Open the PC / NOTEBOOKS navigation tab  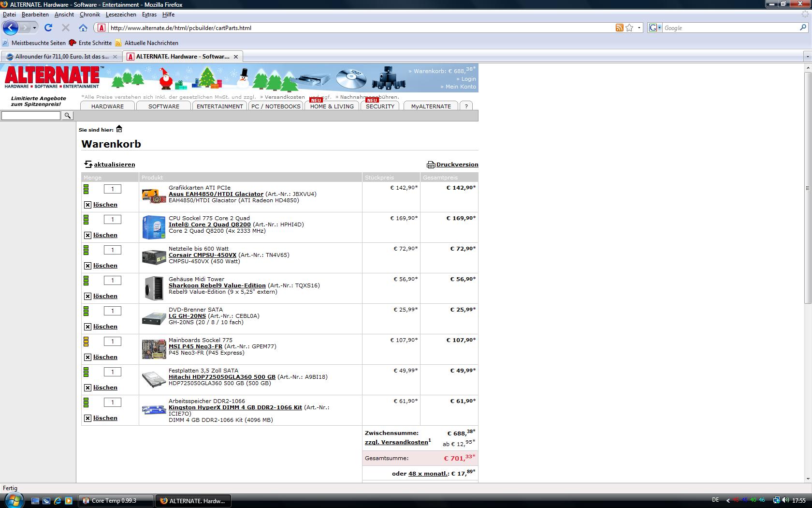(276, 106)
